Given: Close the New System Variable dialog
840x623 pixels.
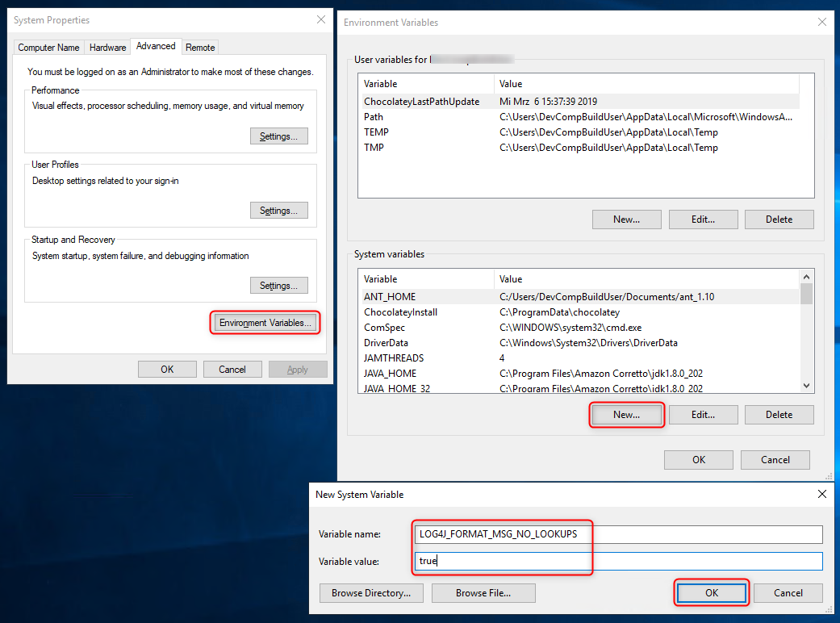Looking at the screenshot, I should 822,494.
